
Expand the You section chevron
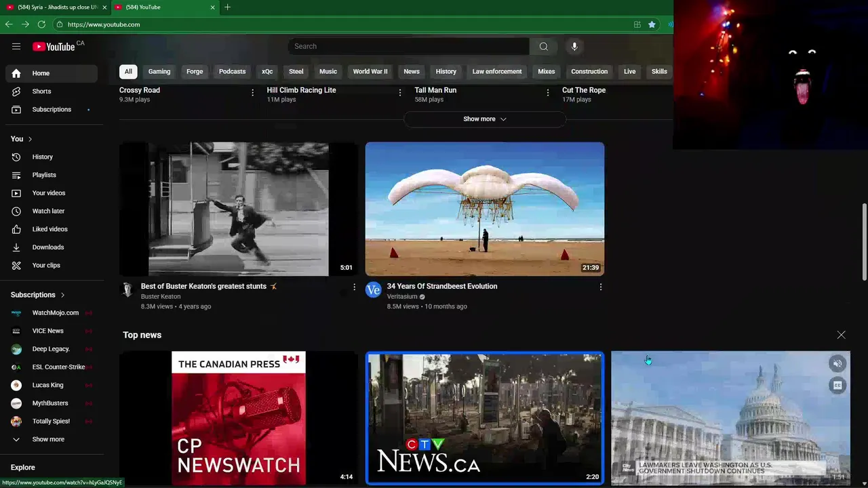(x=30, y=139)
